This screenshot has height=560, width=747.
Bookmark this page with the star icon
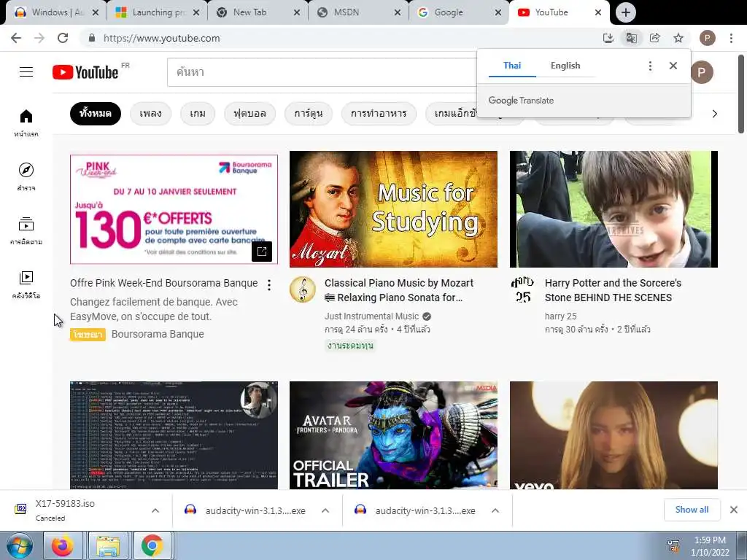[x=678, y=38]
